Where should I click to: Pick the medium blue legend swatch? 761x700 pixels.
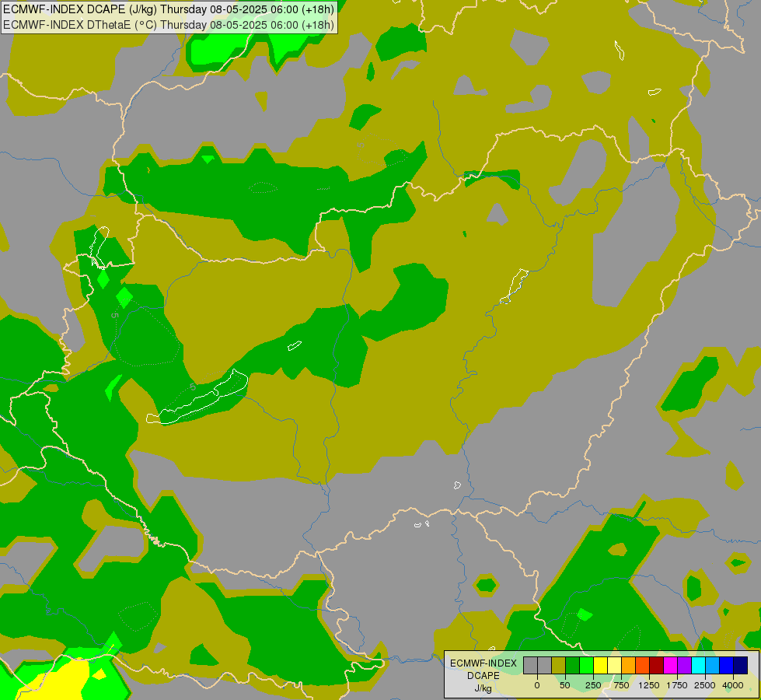[x=727, y=665]
